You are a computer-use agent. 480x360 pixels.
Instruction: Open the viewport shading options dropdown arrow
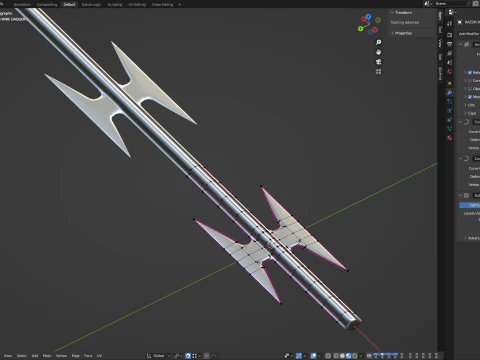pyautogui.click(x=360, y=356)
